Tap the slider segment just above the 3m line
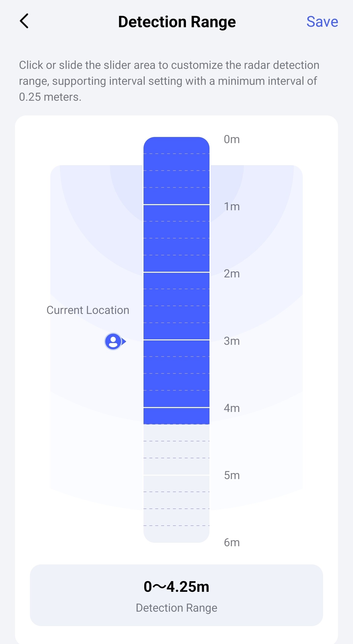353x644 pixels. click(x=176, y=331)
